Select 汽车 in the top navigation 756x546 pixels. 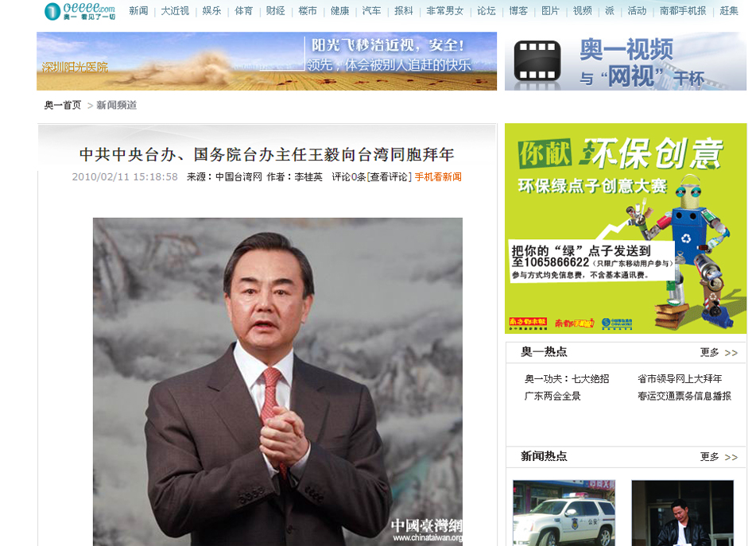[x=371, y=11]
